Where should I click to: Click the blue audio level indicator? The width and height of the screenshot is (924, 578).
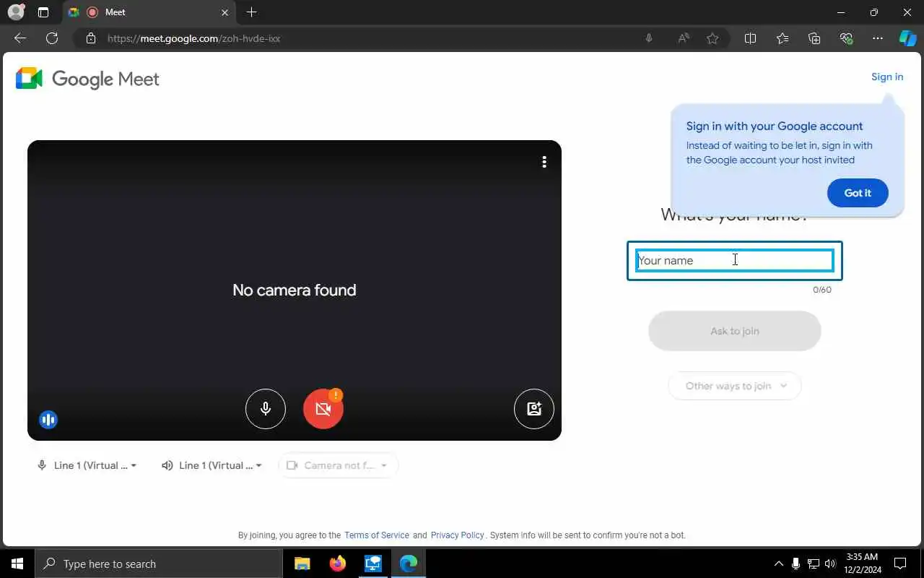48,420
